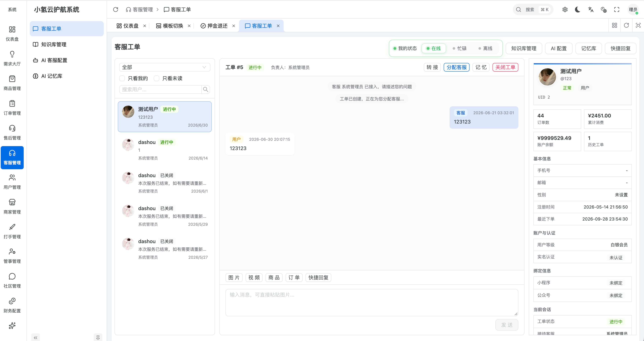Viewport: 644px width, 341px height.
Task: Open 知识库管理 in the submenu
Action: click(67, 44)
